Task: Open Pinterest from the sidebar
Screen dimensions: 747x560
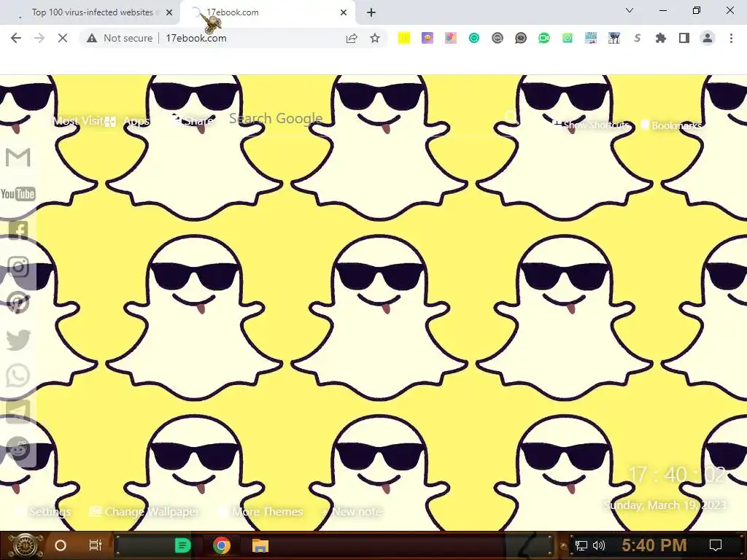Action: (x=18, y=303)
